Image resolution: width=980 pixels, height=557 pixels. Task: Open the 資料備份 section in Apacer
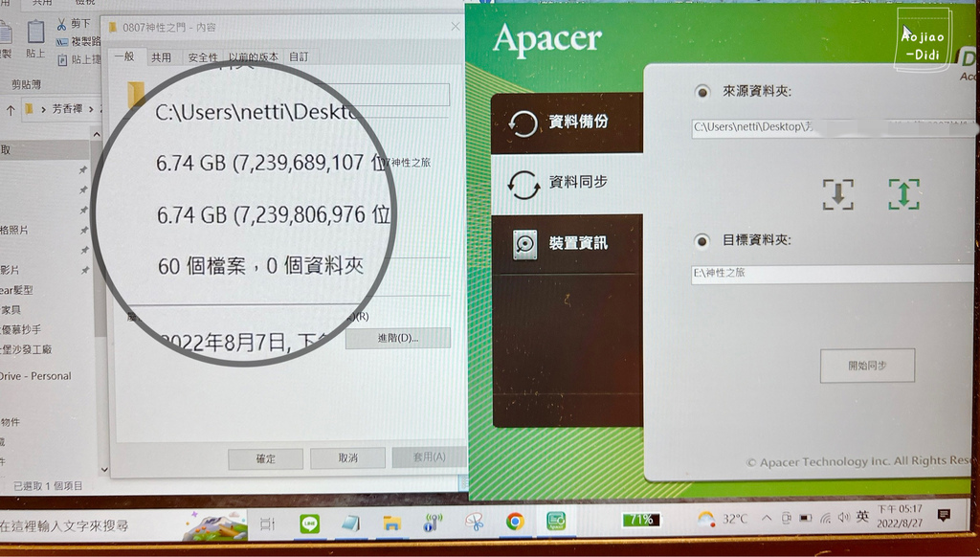coord(567,123)
